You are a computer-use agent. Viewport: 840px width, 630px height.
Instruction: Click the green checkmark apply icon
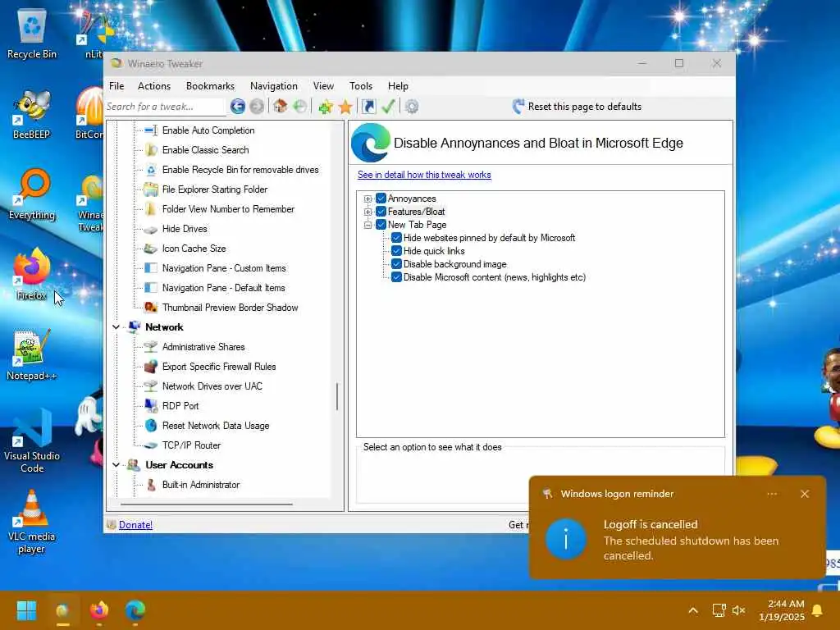click(388, 107)
